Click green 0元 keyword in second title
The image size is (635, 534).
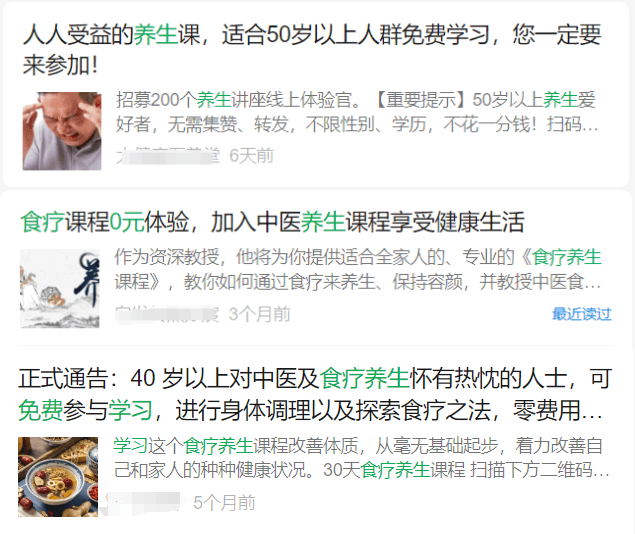(127, 222)
